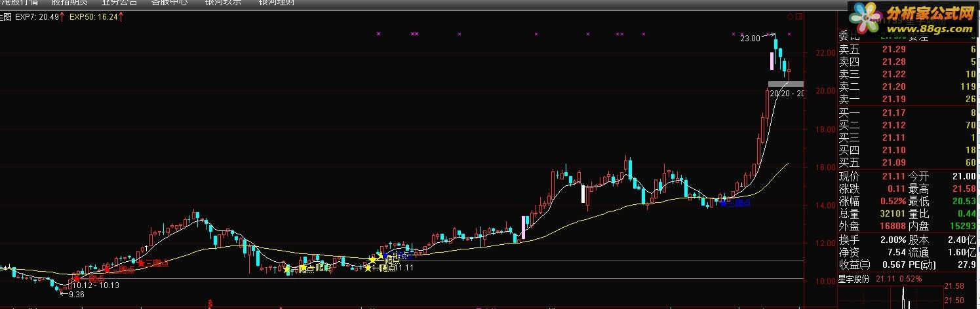Click the sell-two volume 119

coord(968,86)
